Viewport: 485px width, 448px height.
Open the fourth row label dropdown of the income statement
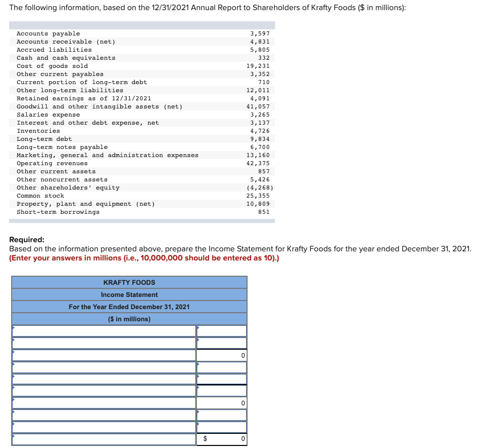tap(104, 367)
